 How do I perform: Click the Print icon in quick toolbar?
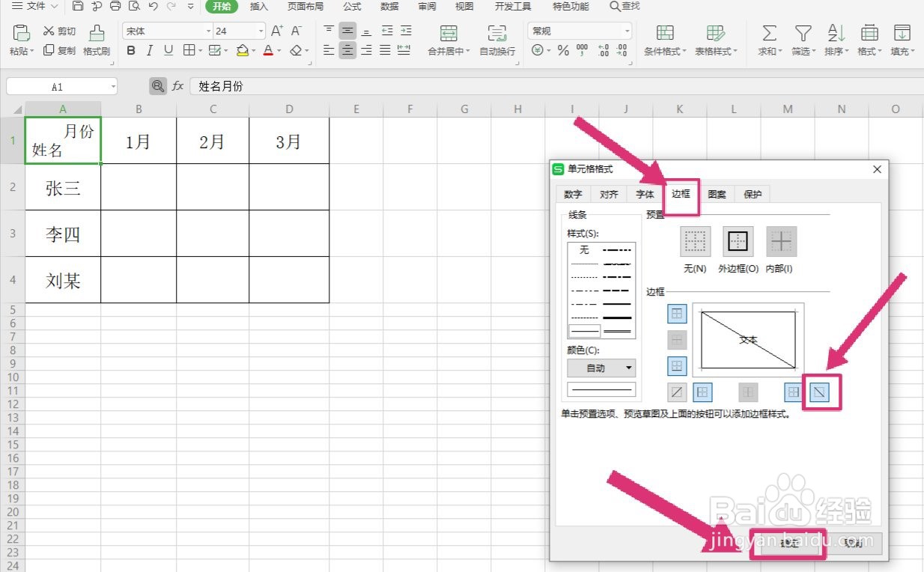coord(115,6)
